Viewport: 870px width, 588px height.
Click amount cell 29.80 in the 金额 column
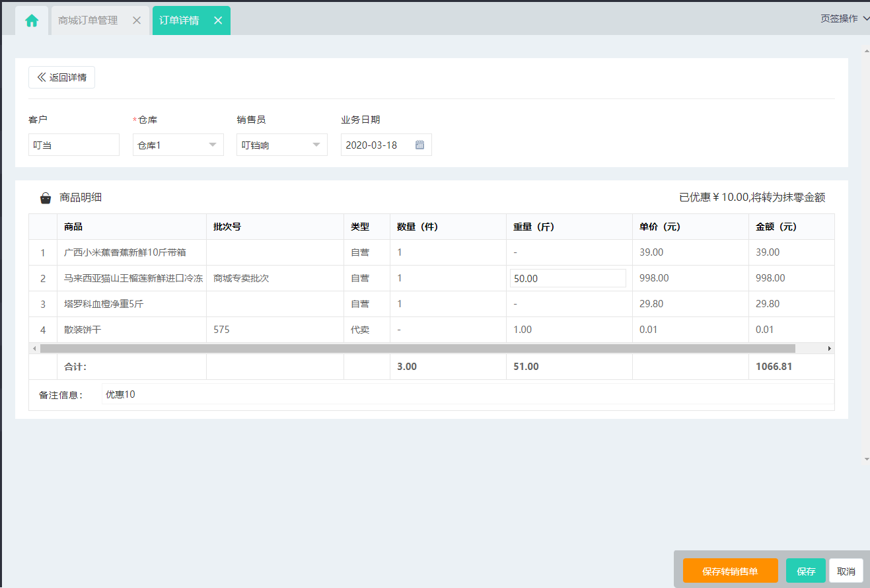791,304
